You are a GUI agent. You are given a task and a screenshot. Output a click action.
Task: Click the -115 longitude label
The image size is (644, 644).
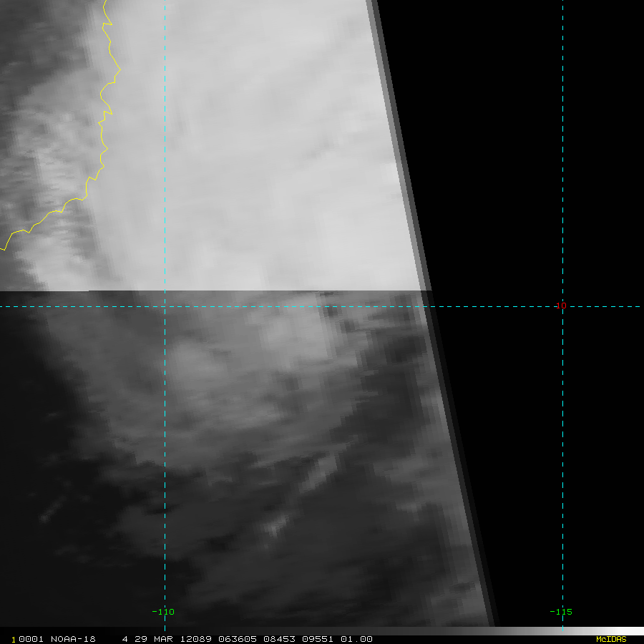coord(560,612)
